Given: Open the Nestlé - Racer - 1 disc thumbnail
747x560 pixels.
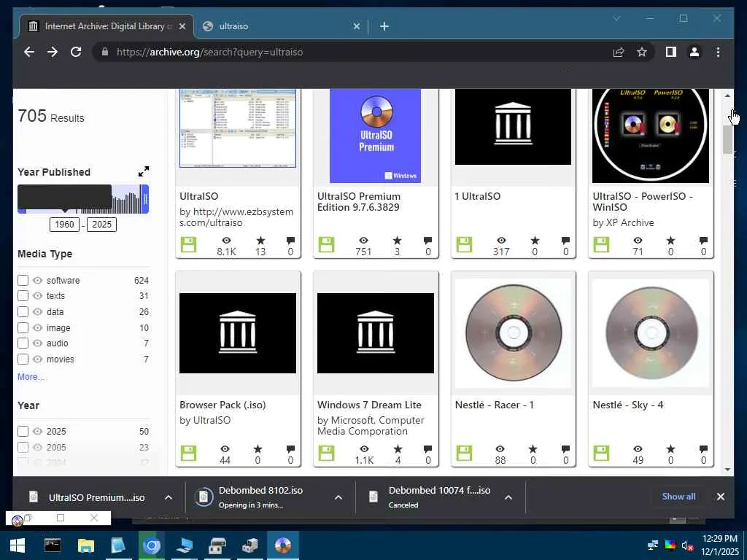Looking at the screenshot, I should 513,332.
